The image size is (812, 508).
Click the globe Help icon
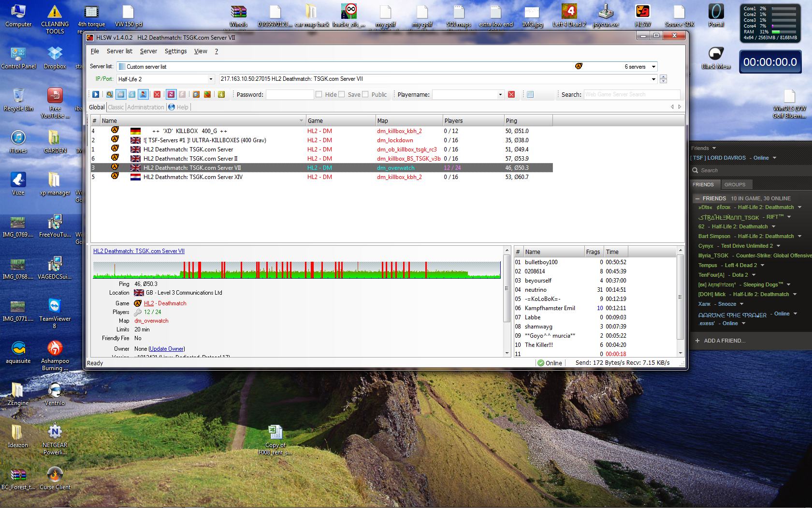click(172, 107)
